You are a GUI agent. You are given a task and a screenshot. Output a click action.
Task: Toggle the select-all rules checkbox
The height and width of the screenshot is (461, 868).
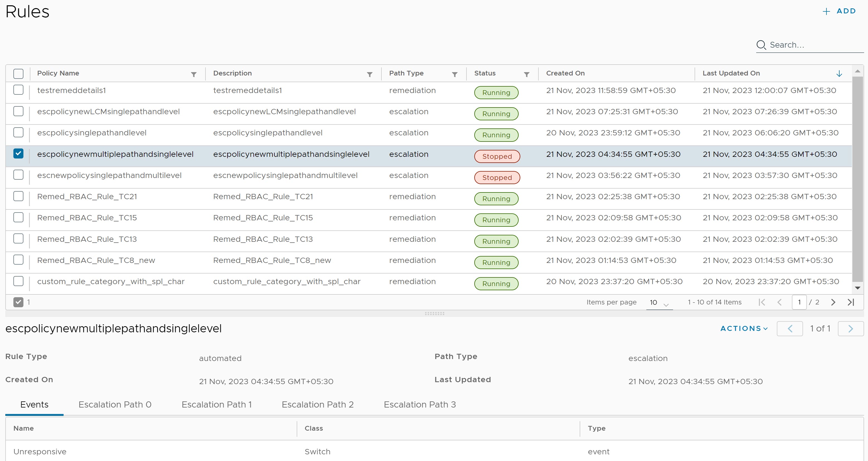tap(18, 74)
